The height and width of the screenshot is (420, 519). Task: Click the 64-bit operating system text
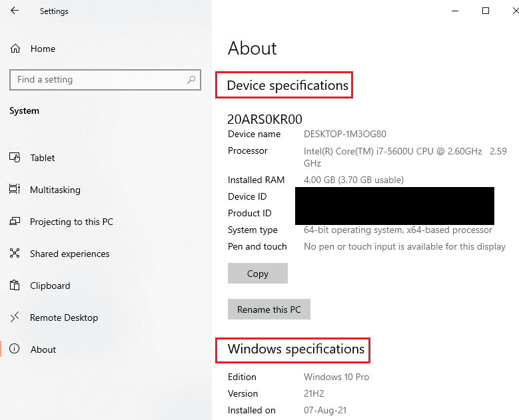point(398,230)
